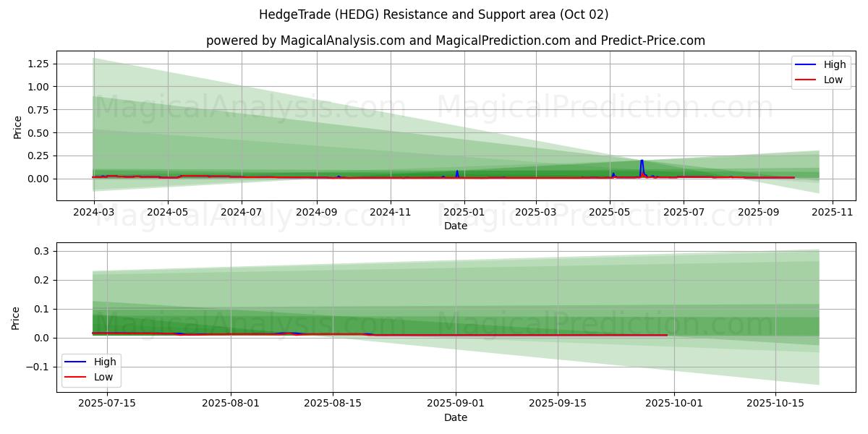Click the 2025-07-15 date tick on bottom chart
868x434 pixels.
tap(107, 404)
